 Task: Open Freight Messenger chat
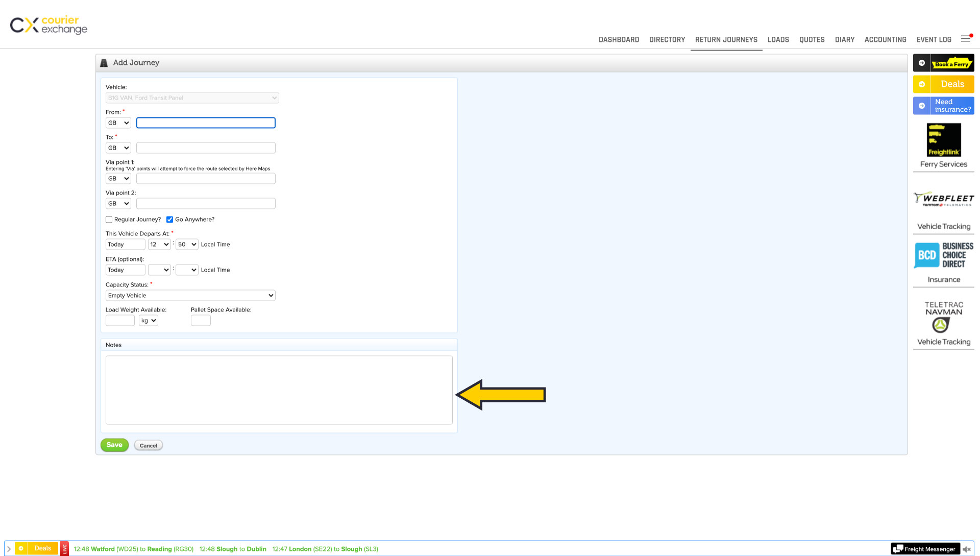(925, 549)
